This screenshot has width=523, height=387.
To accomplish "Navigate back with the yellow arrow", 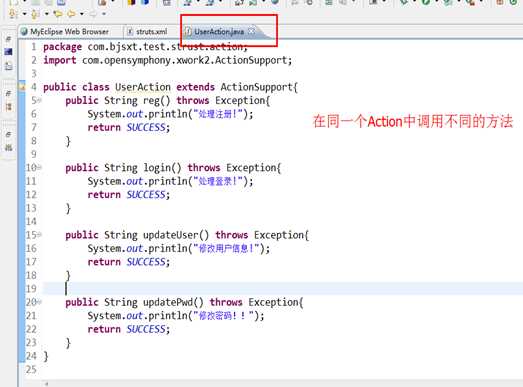I will 71,14.
